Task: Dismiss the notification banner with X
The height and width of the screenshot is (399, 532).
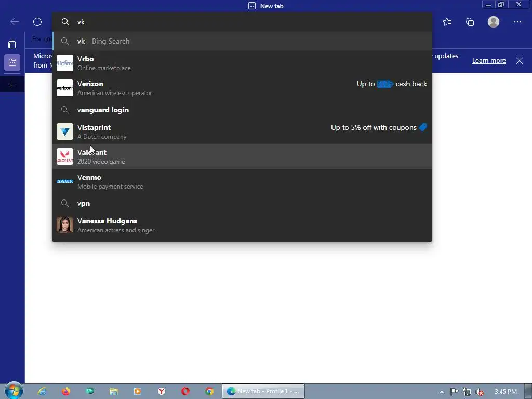Action: coord(520,61)
